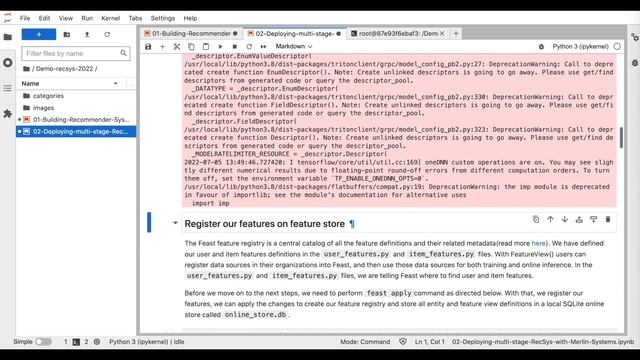Screen dimensions: 640x360
Task: Insert a cell above this cell
Action: click(x=579, y=220)
